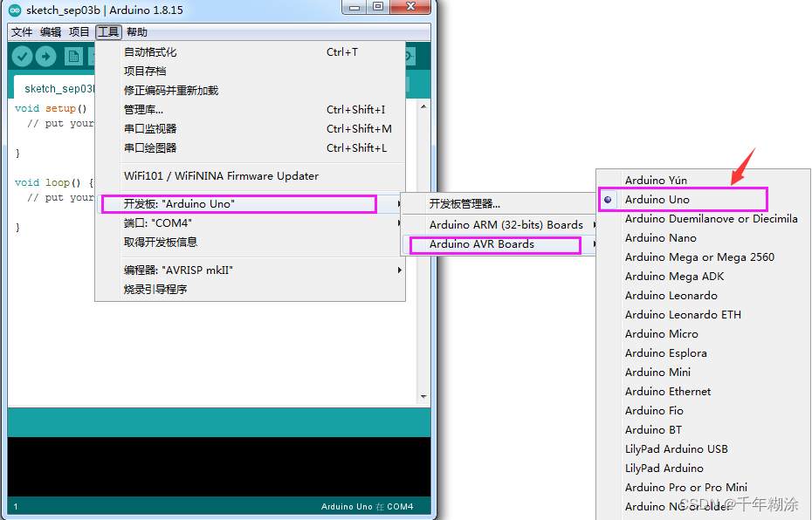Screen dimensions: 812x520
Task: Select the Arduino Yún board
Action: (x=703, y=180)
